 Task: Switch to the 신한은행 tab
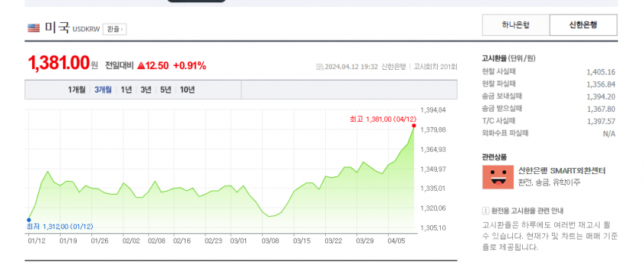tap(583, 25)
